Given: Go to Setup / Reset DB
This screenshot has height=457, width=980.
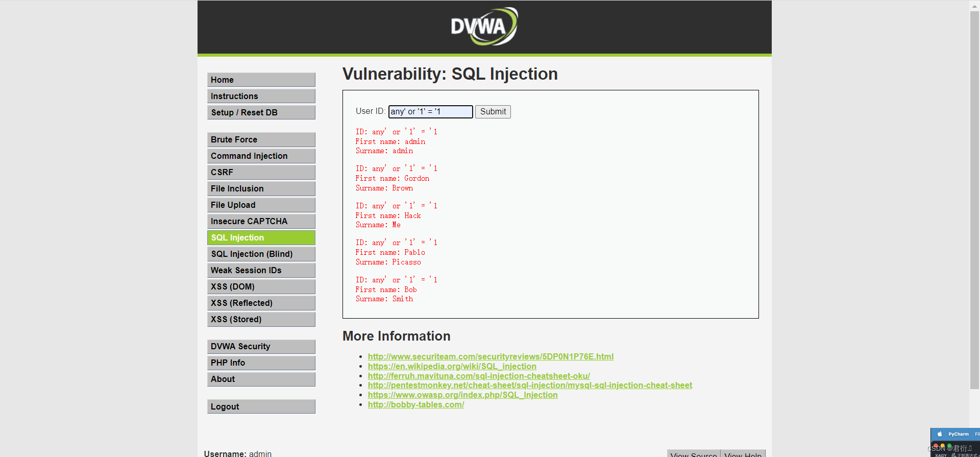Looking at the screenshot, I should (261, 112).
